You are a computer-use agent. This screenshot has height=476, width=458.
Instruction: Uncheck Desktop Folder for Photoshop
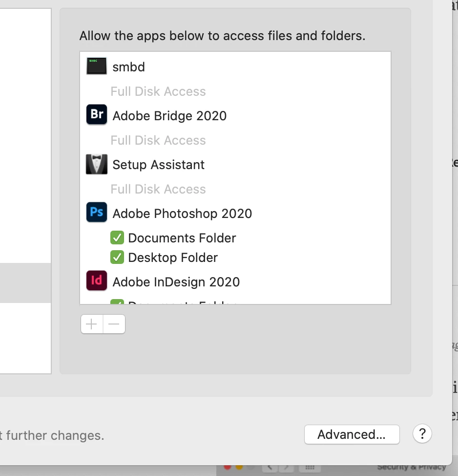pyautogui.click(x=117, y=258)
